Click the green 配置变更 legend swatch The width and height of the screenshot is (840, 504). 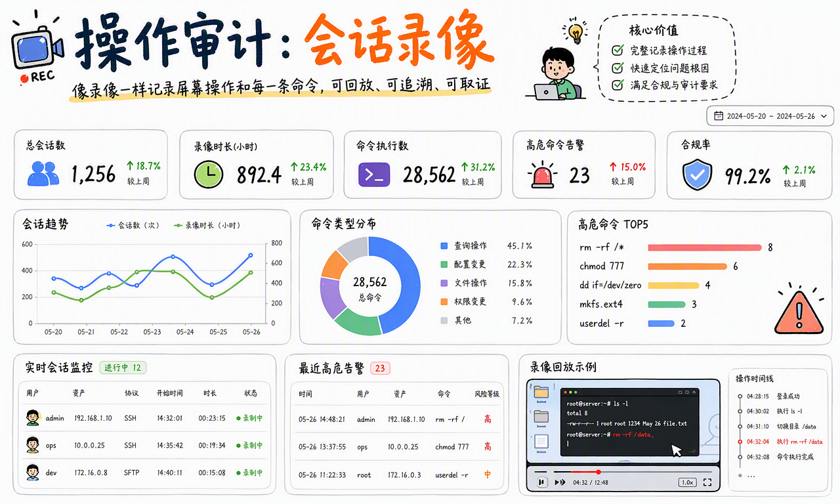click(x=444, y=264)
